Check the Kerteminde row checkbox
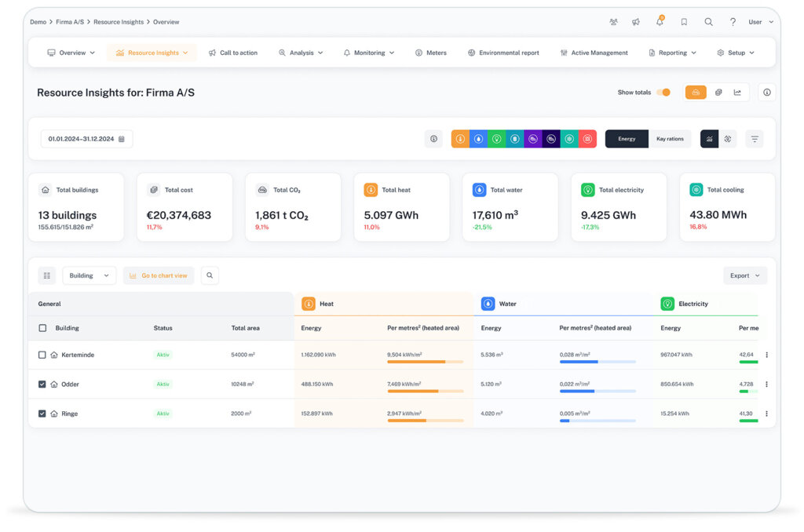The image size is (804, 532). (x=42, y=355)
